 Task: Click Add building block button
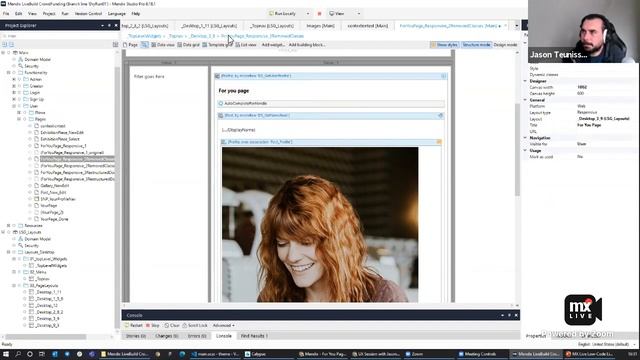point(307,45)
